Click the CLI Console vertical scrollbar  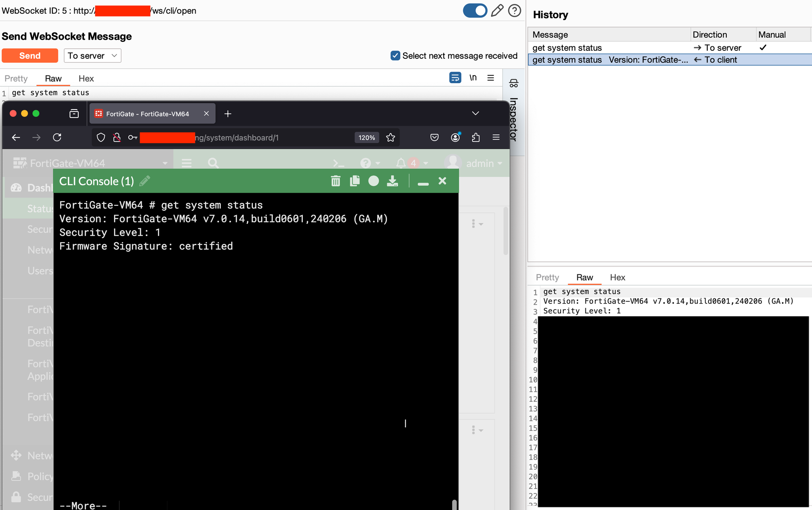point(454,504)
